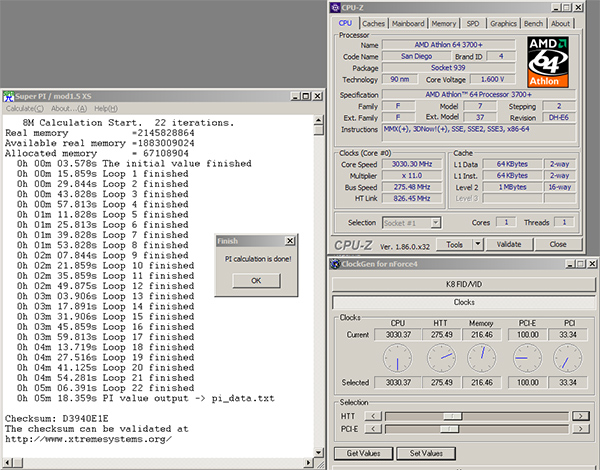The height and width of the screenshot is (470, 600).
Task: Open the Calculate menu in Super PI
Action: tap(24, 109)
